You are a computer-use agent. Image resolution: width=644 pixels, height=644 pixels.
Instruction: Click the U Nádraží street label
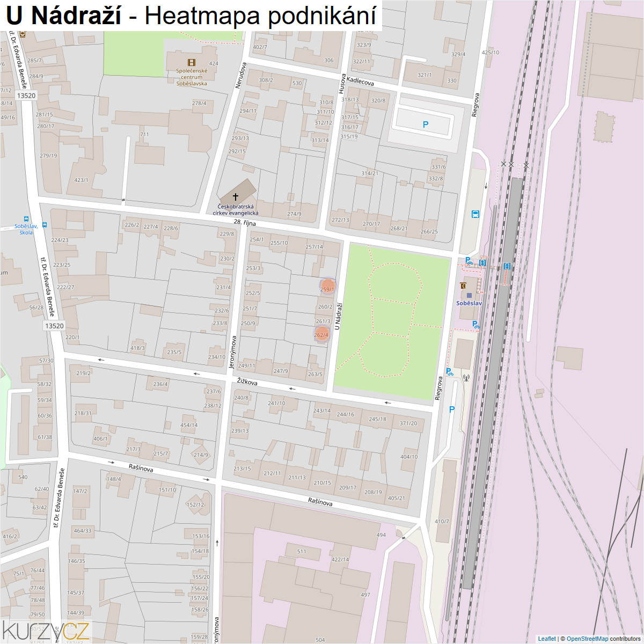[x=339, y=316]
